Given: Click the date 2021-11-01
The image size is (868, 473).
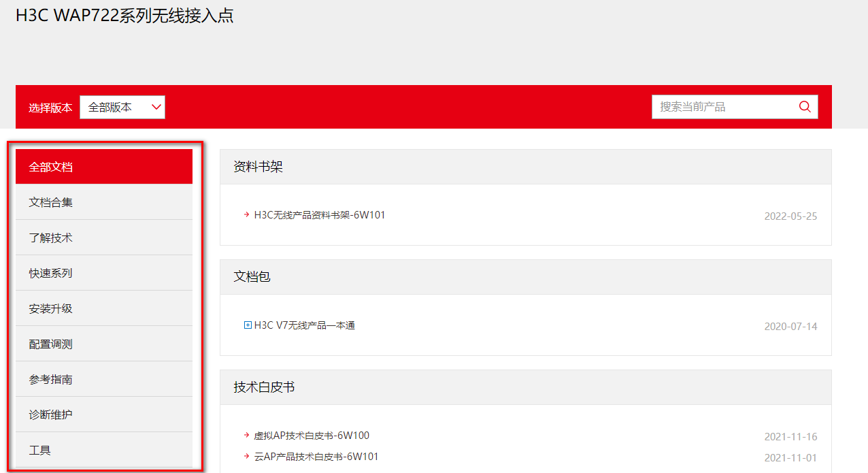Looking at the screenshot, I should pos(790,458).
